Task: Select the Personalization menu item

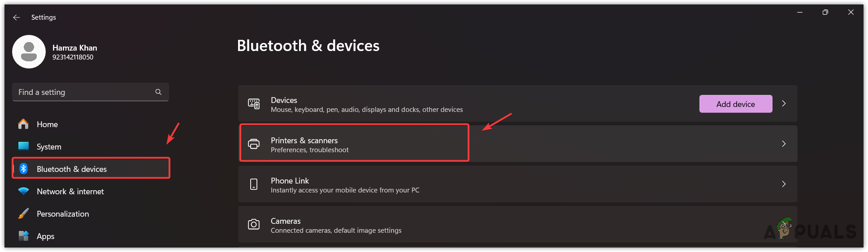Action: point(63,214)
